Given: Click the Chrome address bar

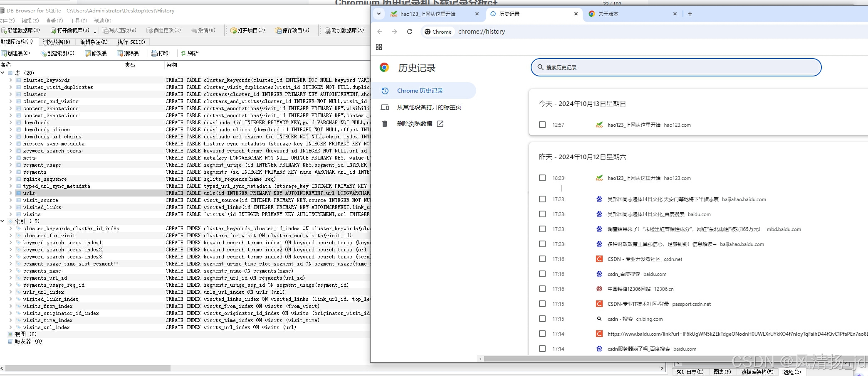Looking at the screenshot, I should coord(645,32).
